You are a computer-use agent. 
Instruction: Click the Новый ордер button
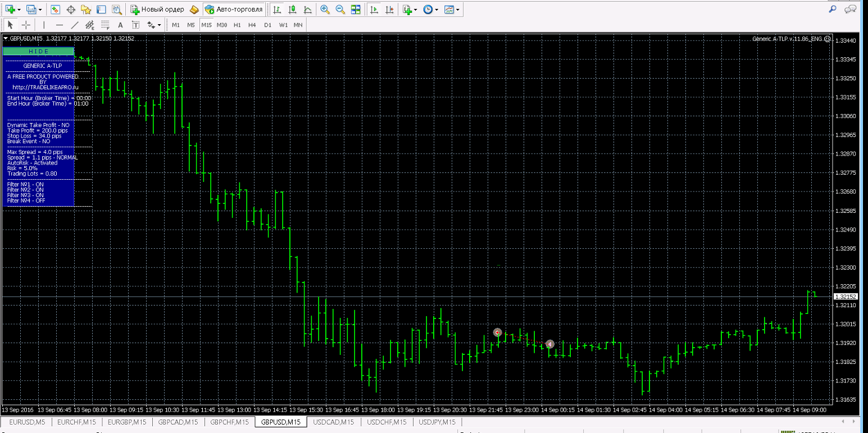[157, 10]
